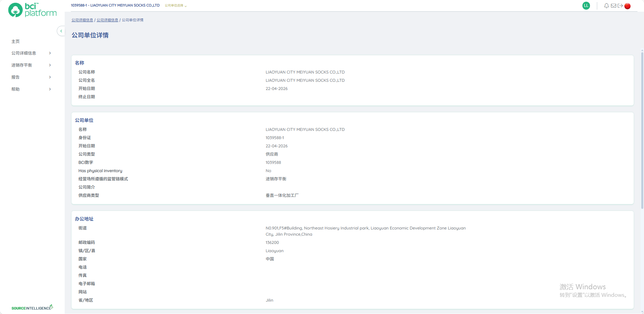The height and width of the screenshot is (314, 644).
Task: Expand the 报告 sidebar chevron
Action: (50, 77)
